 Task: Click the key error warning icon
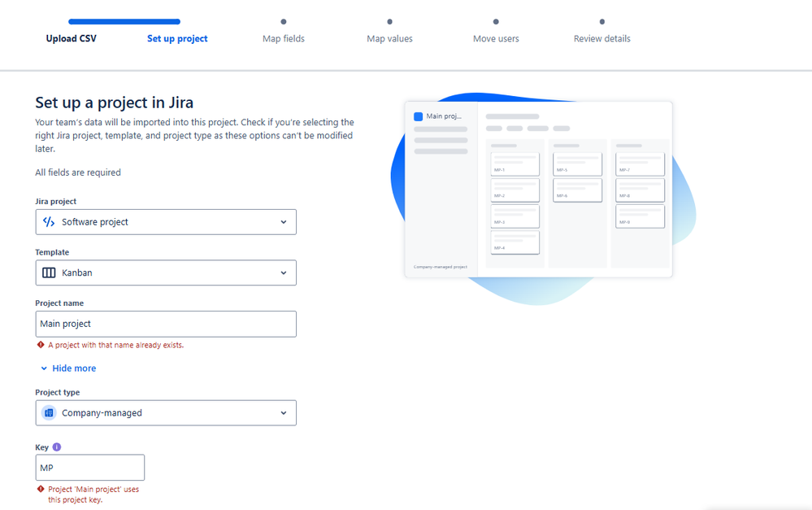[x=41, y=489]
